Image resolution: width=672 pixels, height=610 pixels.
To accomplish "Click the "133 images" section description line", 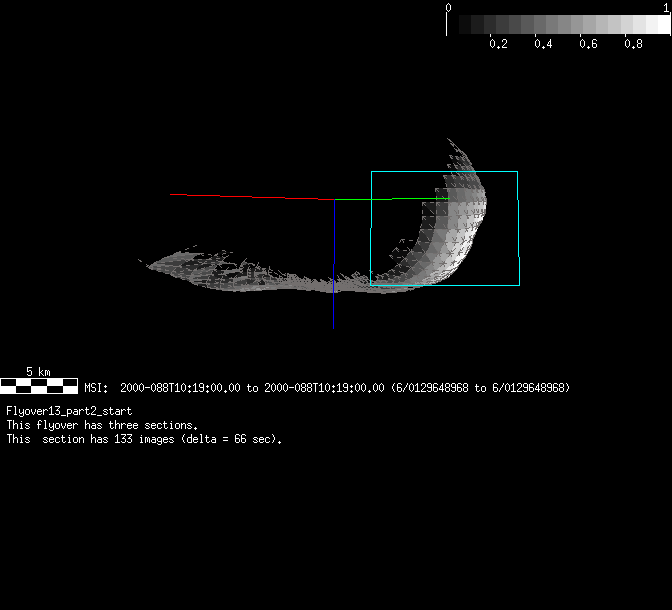I will point(144,439).
